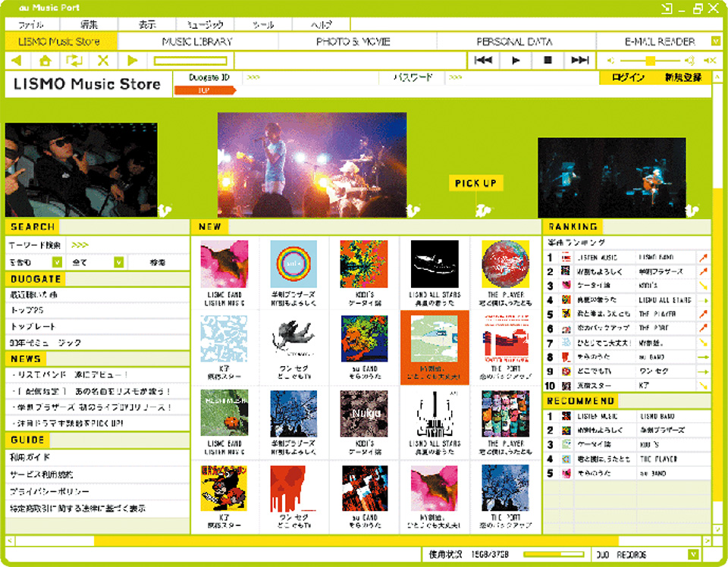
Task: Open the 編集 menu
Action: coord(89,24)
